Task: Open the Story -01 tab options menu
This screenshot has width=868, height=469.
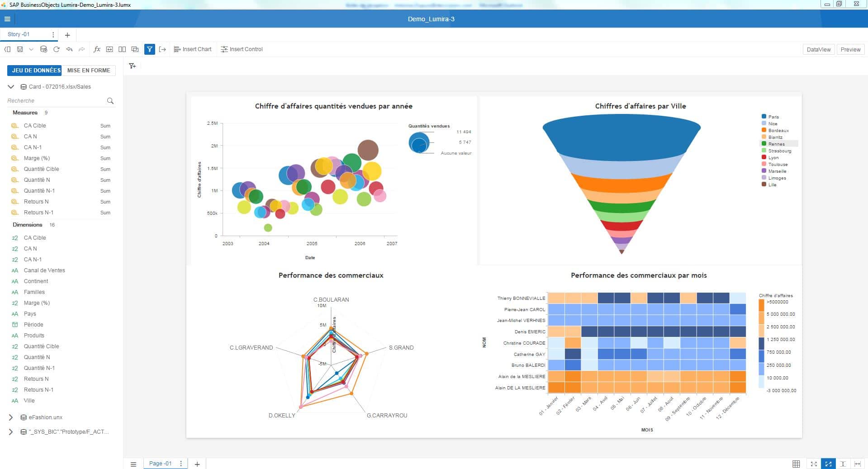Action: click(x=53, y=34)
